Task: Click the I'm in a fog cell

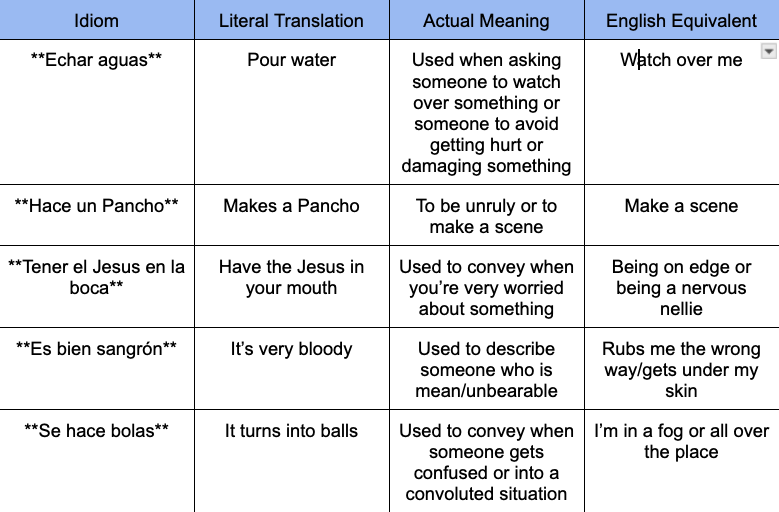Action: pyautogui.click(x=682, y=461)
